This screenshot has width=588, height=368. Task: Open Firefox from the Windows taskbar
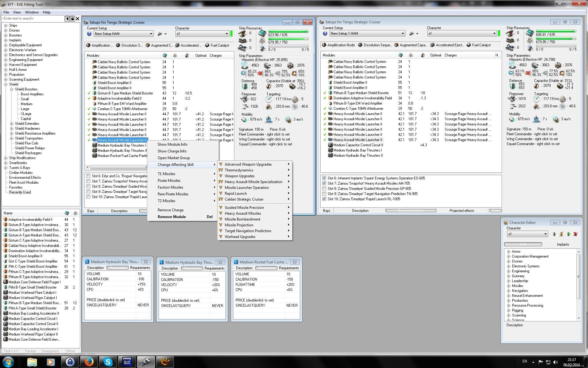(89, 362)
